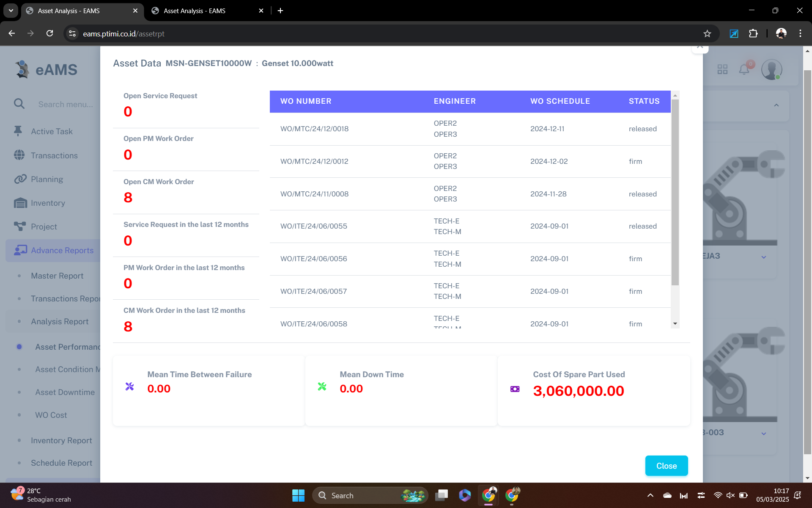812x508 pixels.
Task: Expand the EJA3 asset card chevron
Action: coord(764,257)
